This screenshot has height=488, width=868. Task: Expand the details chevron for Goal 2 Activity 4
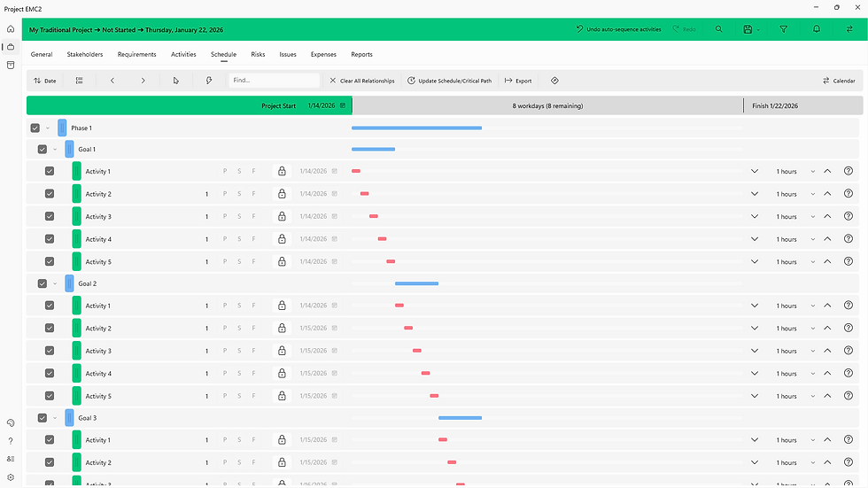(x=755, y=374)
